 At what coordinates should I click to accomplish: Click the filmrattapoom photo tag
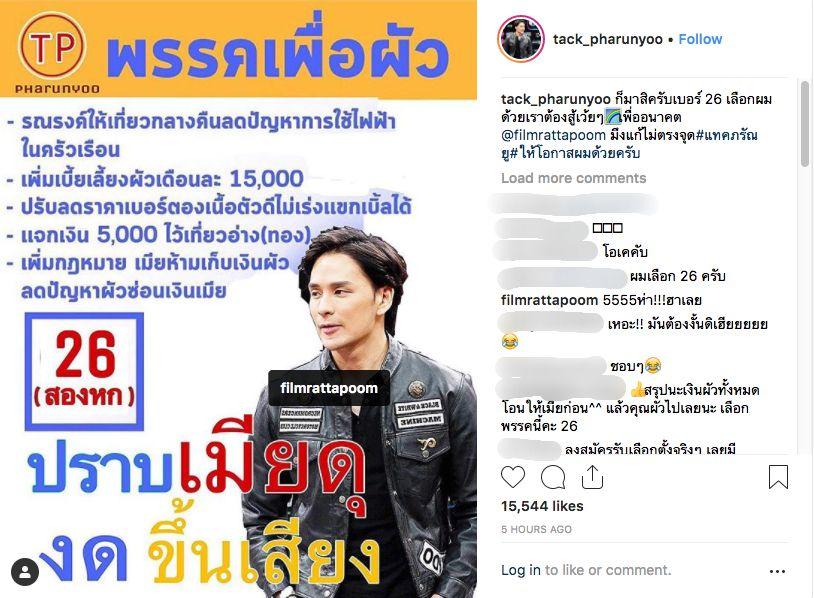pyautogui.click(x=329, y=388)
